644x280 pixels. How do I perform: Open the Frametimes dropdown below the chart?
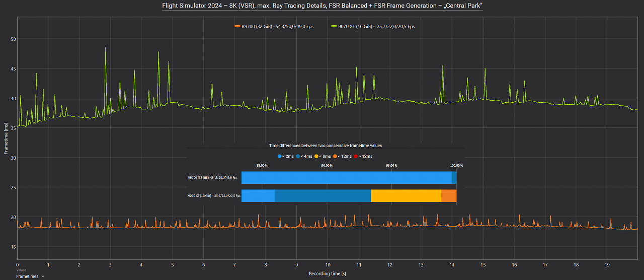30,276
